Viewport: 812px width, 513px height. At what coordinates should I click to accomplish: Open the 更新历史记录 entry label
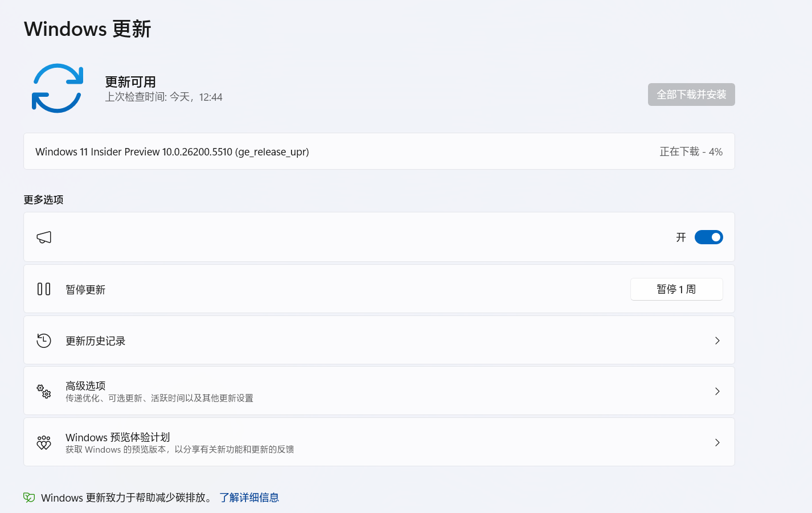pyautogui.click(x=95, y=341)
